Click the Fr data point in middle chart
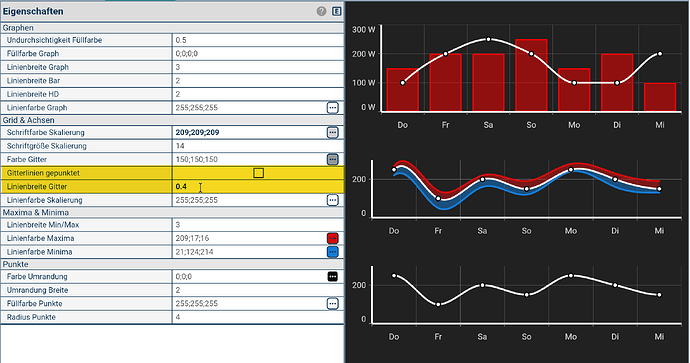The image size is (690, 363). [438, 198]
